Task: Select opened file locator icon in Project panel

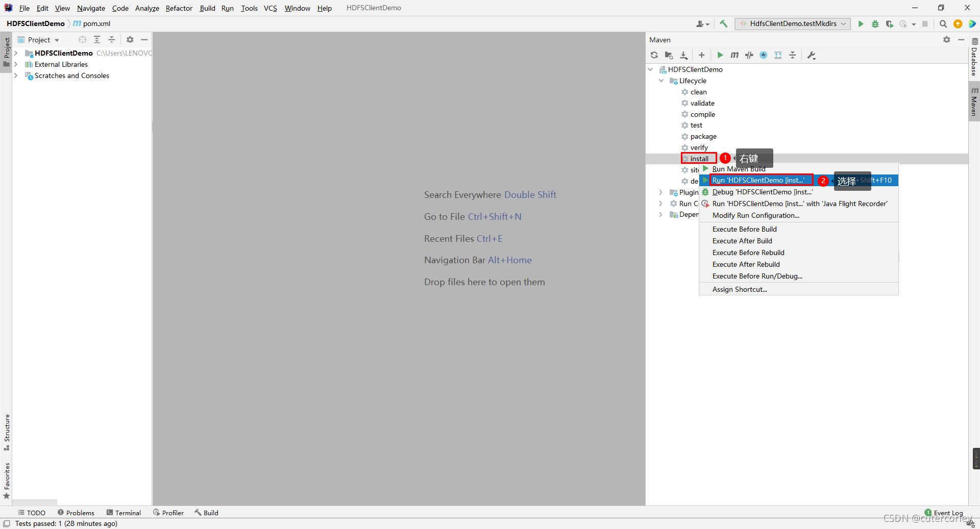Action: click(83, 40)
